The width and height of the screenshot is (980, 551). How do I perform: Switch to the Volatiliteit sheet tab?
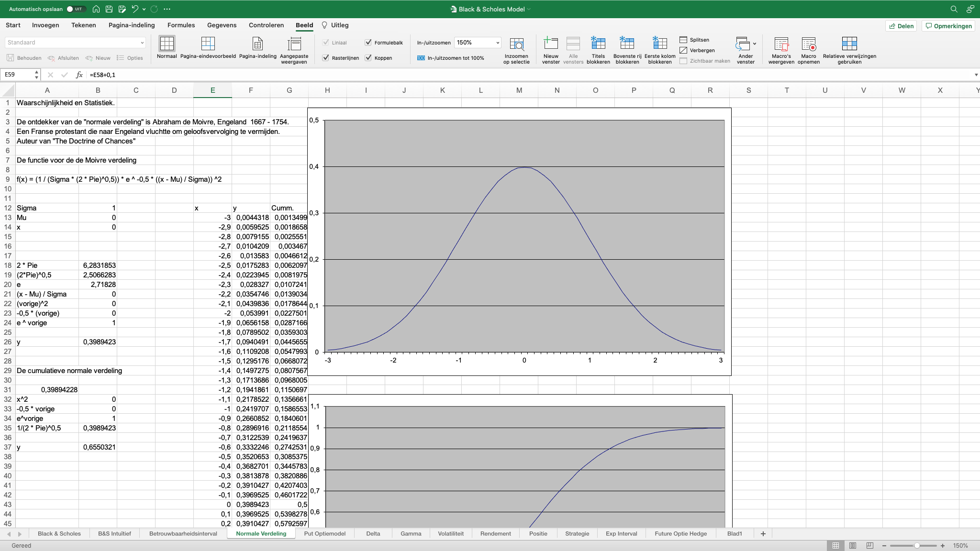(450, 534)
